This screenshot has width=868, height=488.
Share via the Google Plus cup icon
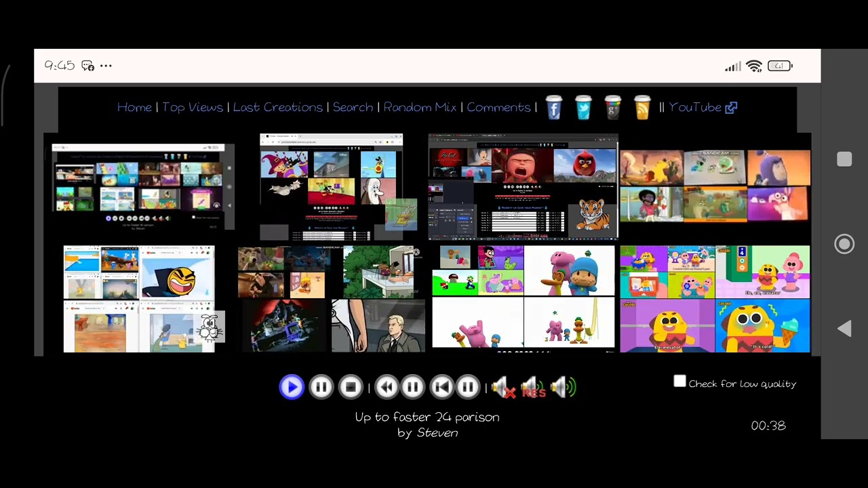click(613, 107)
